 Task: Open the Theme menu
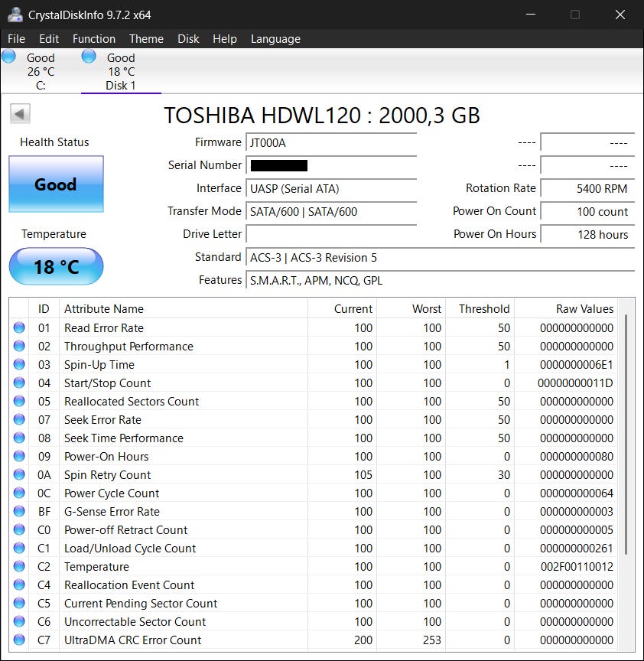[146, 39]
